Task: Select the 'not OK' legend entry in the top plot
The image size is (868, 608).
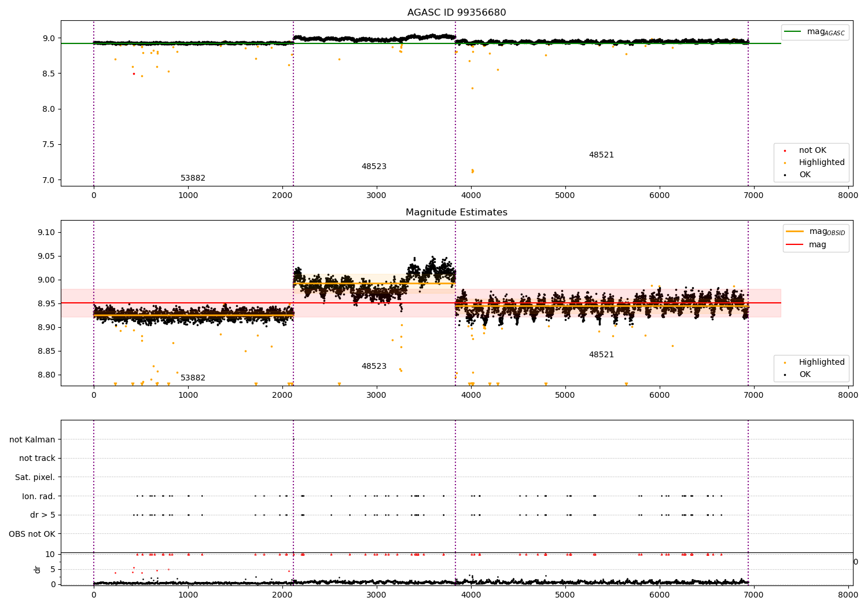Action: coord(812,151)
